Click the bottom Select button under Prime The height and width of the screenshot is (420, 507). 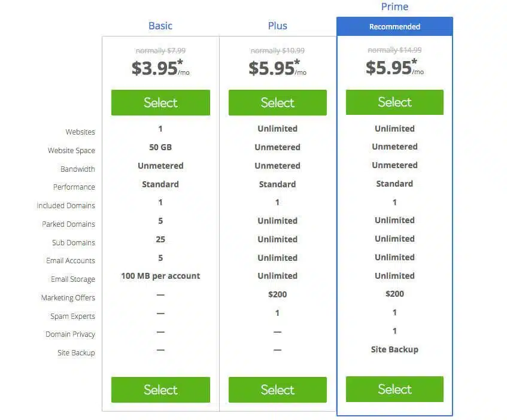[394, 389]
